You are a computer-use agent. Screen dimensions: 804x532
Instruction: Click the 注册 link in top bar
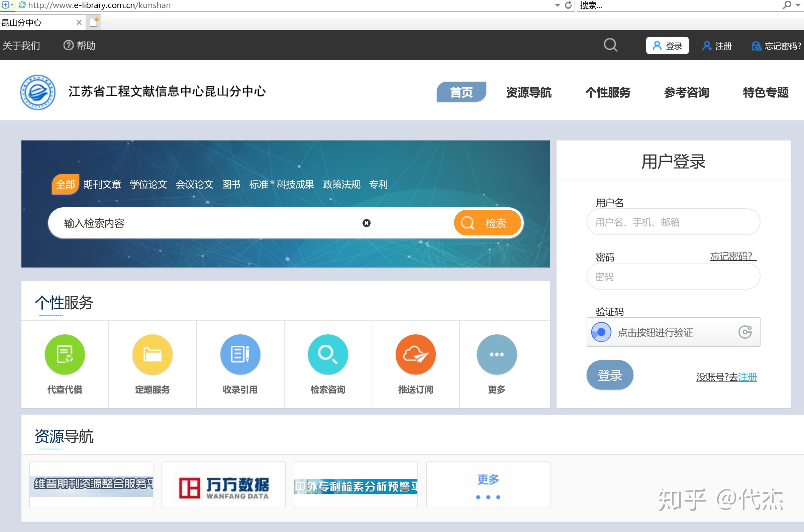717,45
